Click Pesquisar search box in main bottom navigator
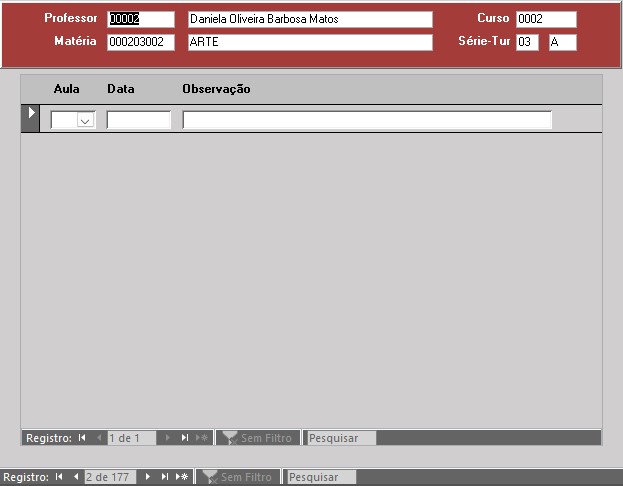 [321, 476]
